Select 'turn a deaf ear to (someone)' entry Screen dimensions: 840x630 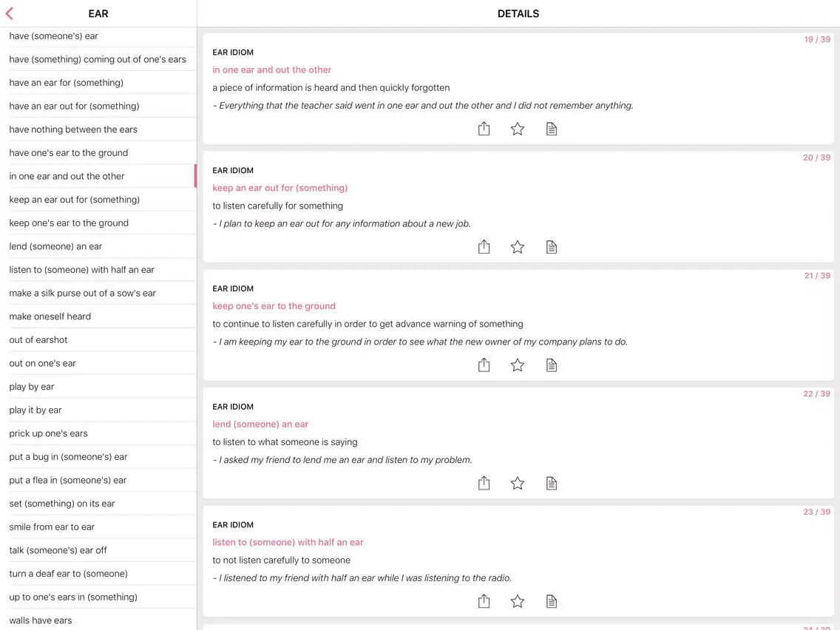tap(98, 574)
